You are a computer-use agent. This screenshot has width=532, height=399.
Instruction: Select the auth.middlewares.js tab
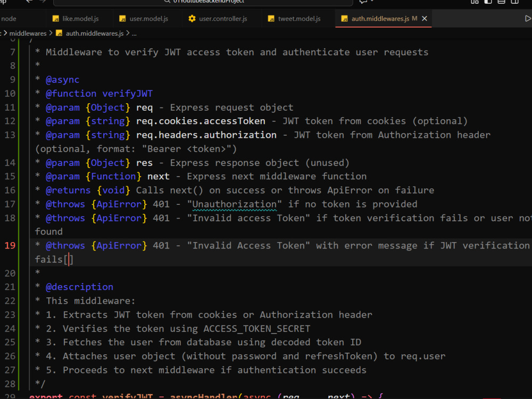[380, 19]
